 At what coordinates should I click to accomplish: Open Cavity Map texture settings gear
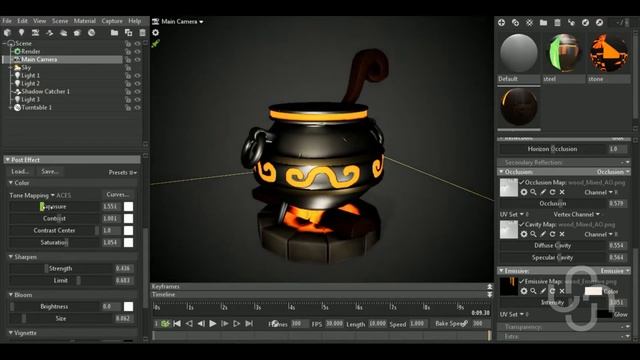[x=524, y=234]
